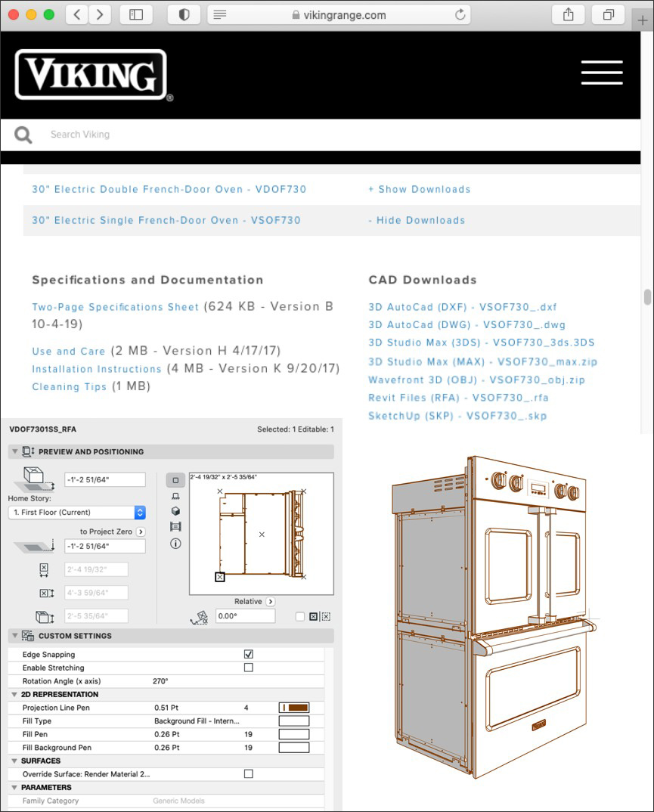
Task: Enable mirror-to-hotspot icon beside checkbox
Action: pyautogui.click(x=313, y=616)
